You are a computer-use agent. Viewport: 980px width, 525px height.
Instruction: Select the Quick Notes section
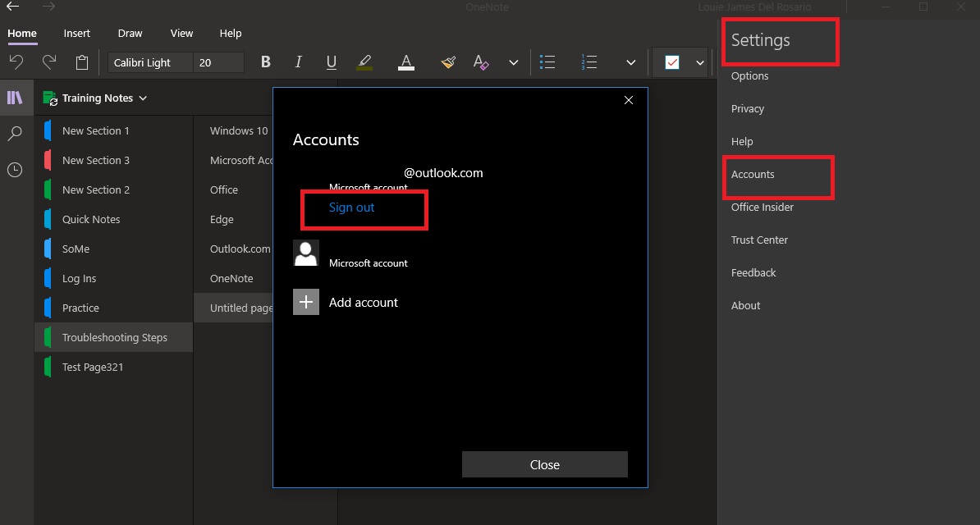[114, 219]
